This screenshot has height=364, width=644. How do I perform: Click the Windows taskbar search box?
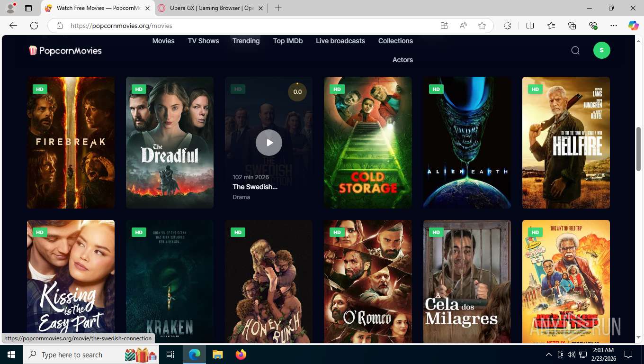[x=91, y=355]
